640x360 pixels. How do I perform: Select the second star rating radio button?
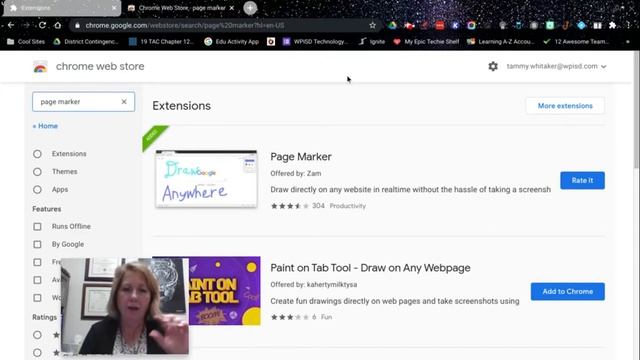point(37,353)
